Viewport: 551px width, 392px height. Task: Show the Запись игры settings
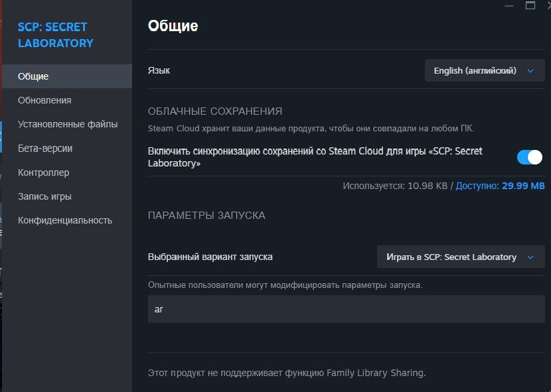[x=44, y=196]
